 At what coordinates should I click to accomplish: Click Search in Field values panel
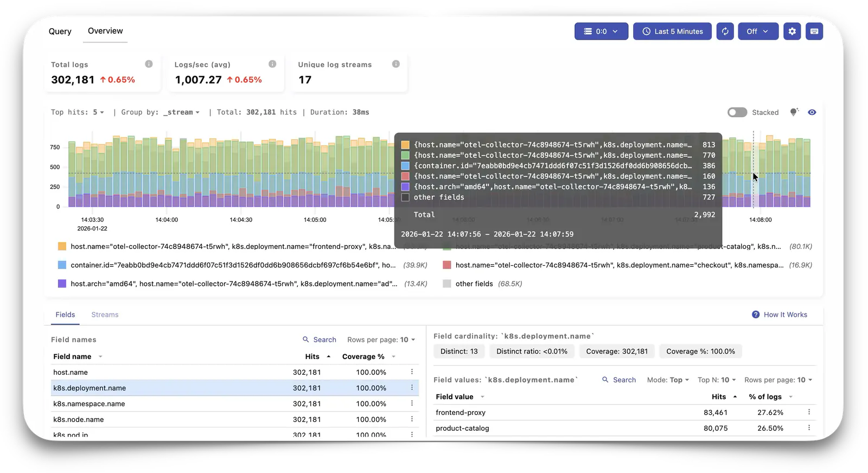tap(619, 380)
